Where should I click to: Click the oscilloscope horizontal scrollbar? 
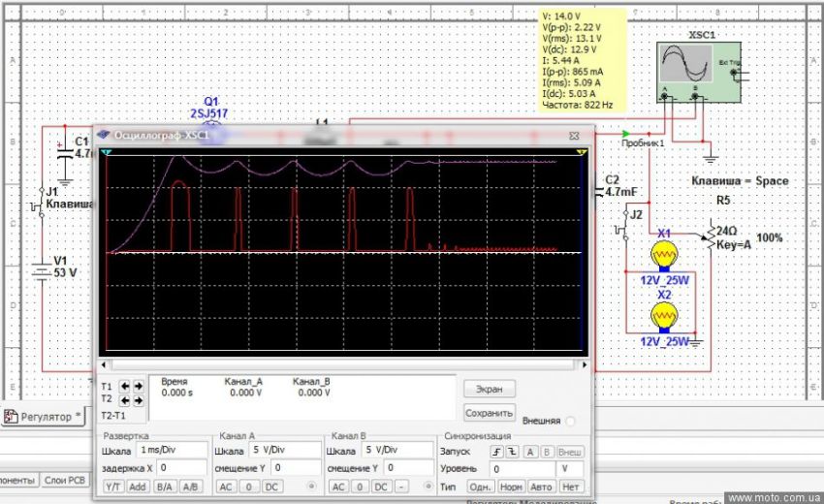[344, 365]
